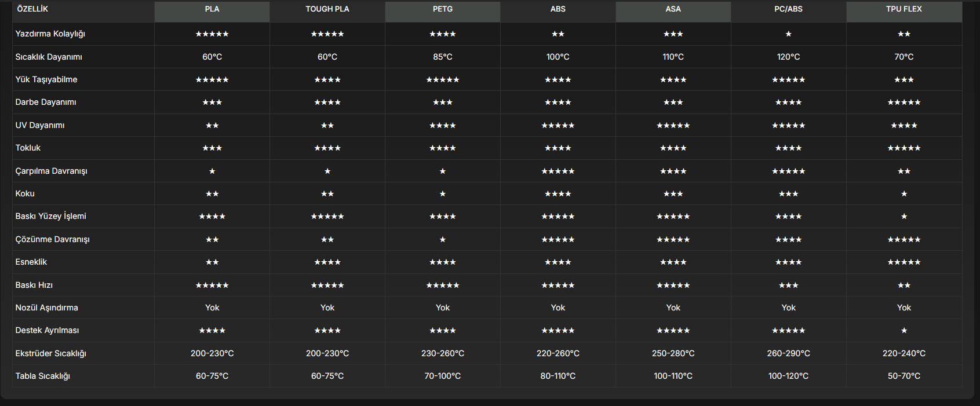Click PETG extruder temperature 230-260°C
Screen dimensions: 980x406
point(443,353)
